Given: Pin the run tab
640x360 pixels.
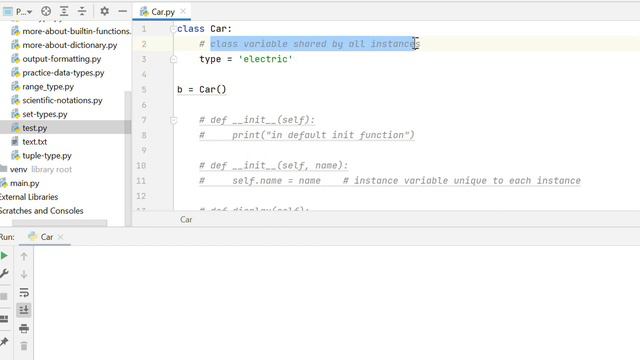Looking at the screenshot, I should click(4, 341).
